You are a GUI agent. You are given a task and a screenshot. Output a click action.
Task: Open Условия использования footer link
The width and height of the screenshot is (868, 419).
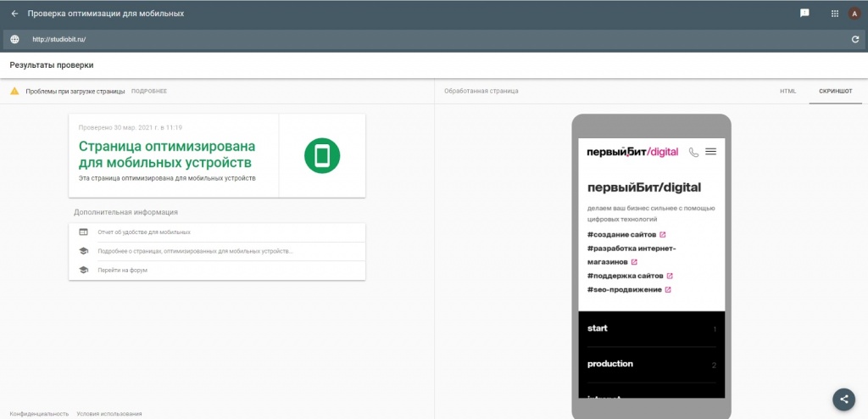coord(109,413)
